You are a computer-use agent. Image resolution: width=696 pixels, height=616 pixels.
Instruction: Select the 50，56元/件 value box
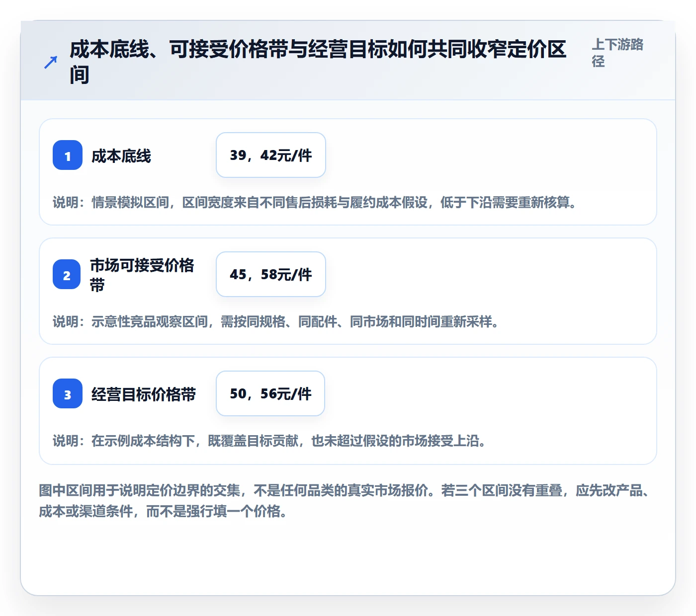(270, 393)
